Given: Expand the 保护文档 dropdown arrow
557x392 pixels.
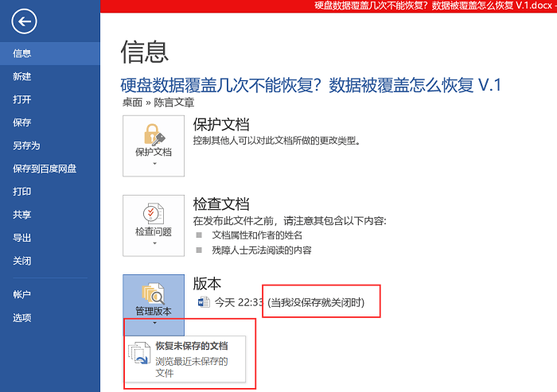Looking at the screenshot, I should click(x=154, y=164).
